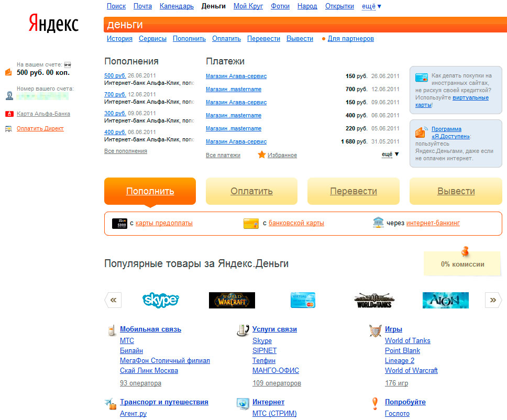Click the big Вывести button
507x420 pixels.
pyautogui.click(x=456, y=191)
